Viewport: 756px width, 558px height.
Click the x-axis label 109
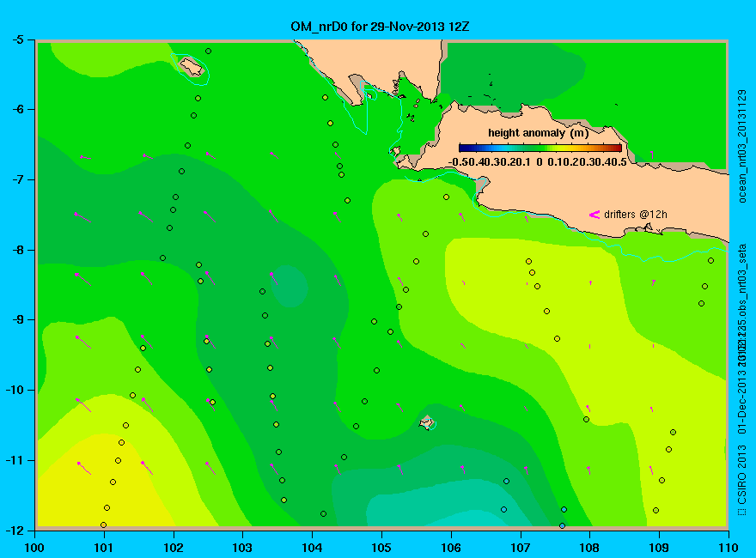pos(659,548)
